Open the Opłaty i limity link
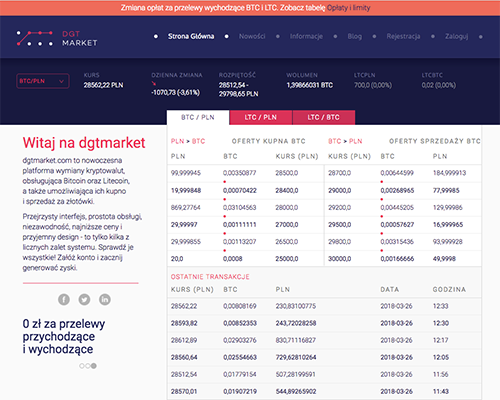Viewport: 500px width, 400px height. 349,8
